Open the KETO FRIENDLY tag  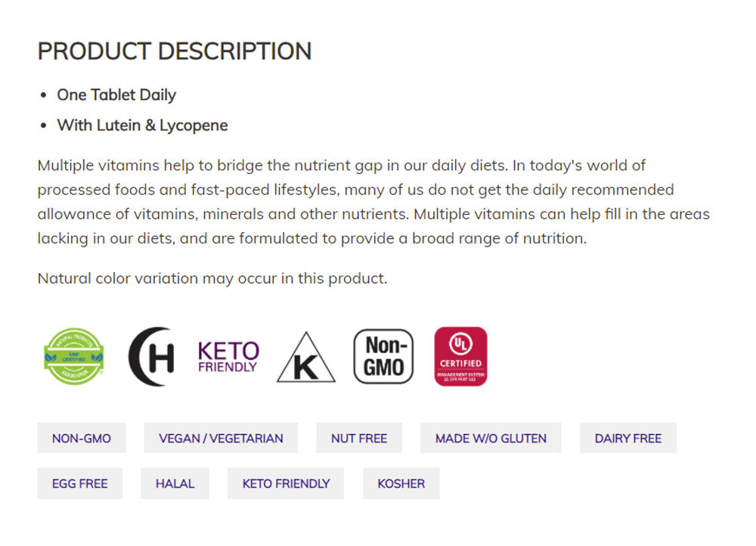(286, 483)
